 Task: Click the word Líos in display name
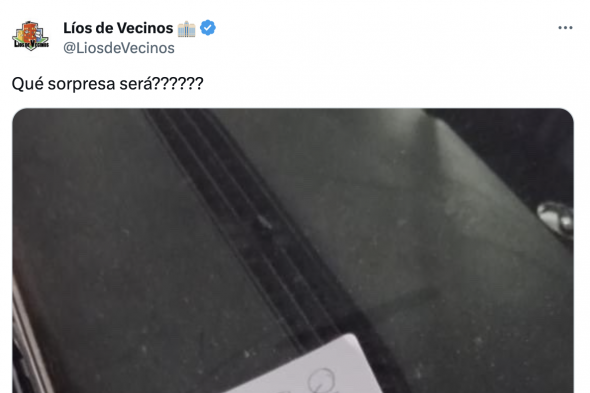75,28
